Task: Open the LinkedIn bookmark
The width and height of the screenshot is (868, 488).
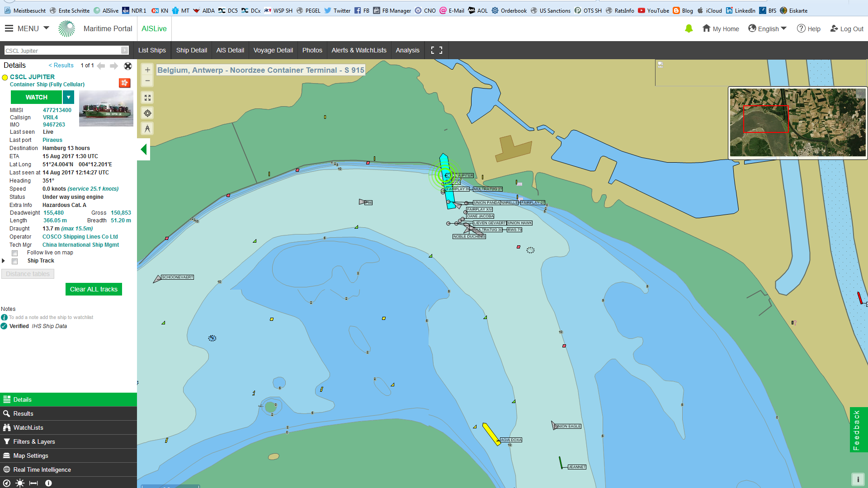Action: pos(741,10)
